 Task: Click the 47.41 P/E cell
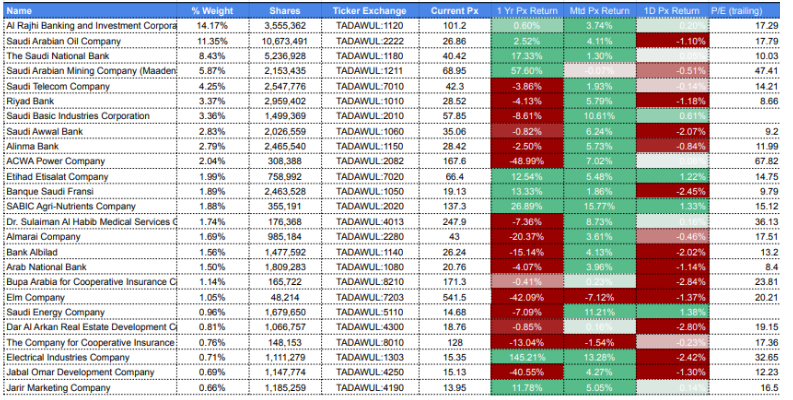pos(744,71)
